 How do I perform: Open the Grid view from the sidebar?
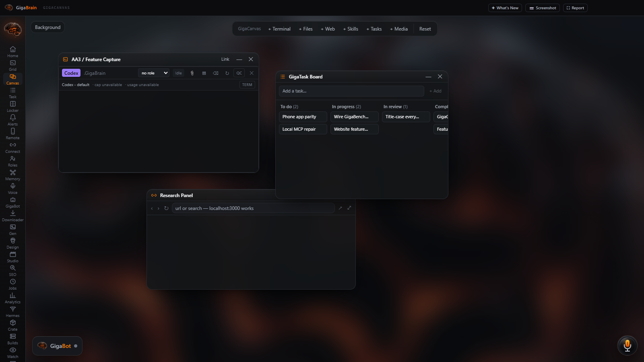point(12,65)
